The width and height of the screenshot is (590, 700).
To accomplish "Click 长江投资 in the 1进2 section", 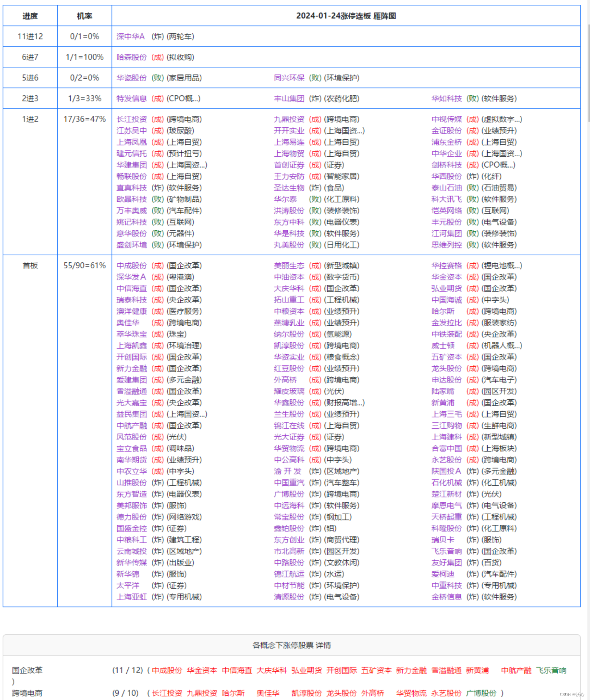I will point(131,119).
